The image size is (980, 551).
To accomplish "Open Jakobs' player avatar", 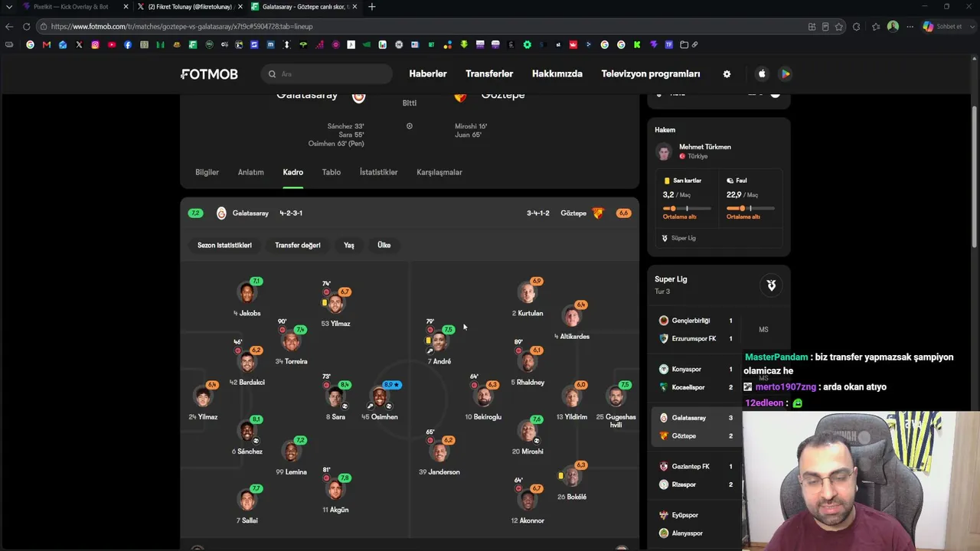I will coord(247,294).
